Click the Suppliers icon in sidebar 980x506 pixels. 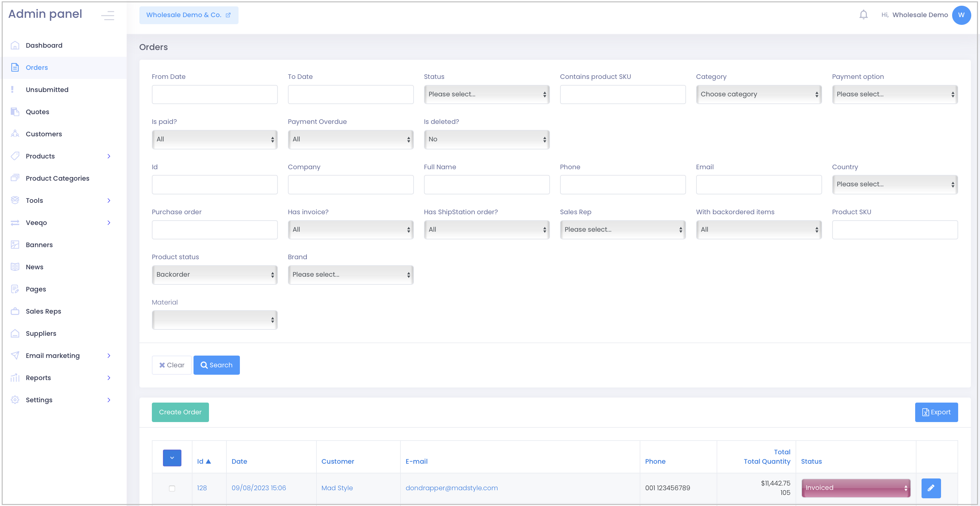(15, 333)
